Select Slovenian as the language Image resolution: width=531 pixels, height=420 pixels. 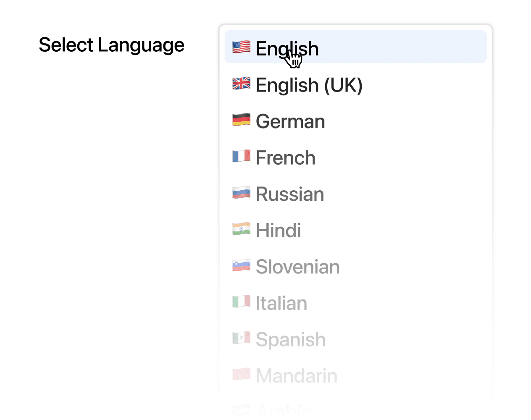click(297, 266)
